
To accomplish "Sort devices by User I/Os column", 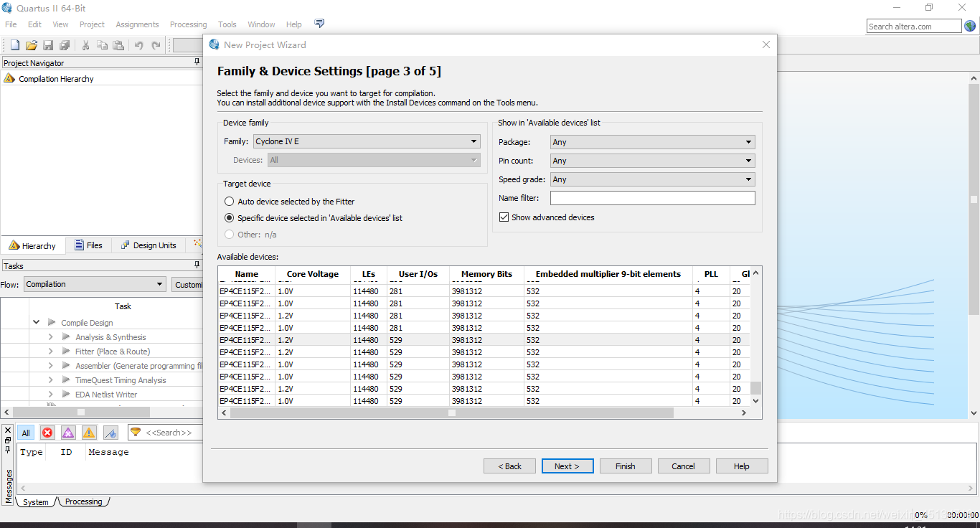I will [418, 274].
